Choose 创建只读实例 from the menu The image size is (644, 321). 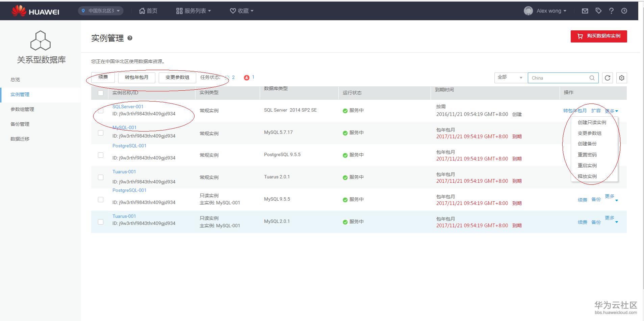click(592, 122)
